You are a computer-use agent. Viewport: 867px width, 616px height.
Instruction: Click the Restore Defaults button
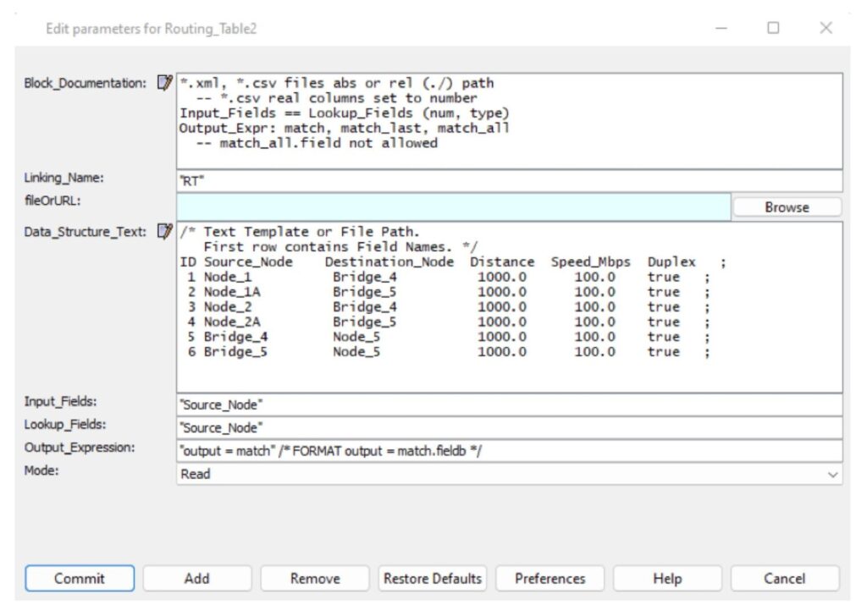433,579
